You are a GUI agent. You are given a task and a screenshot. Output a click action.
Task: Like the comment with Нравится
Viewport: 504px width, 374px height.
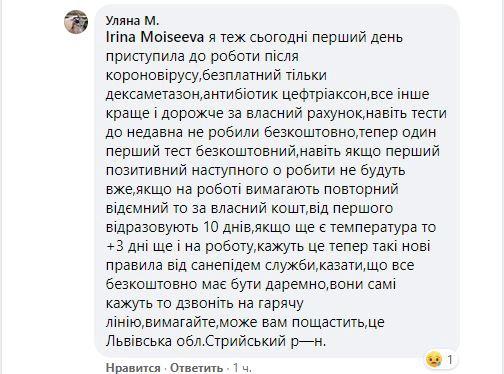[133, 368]
